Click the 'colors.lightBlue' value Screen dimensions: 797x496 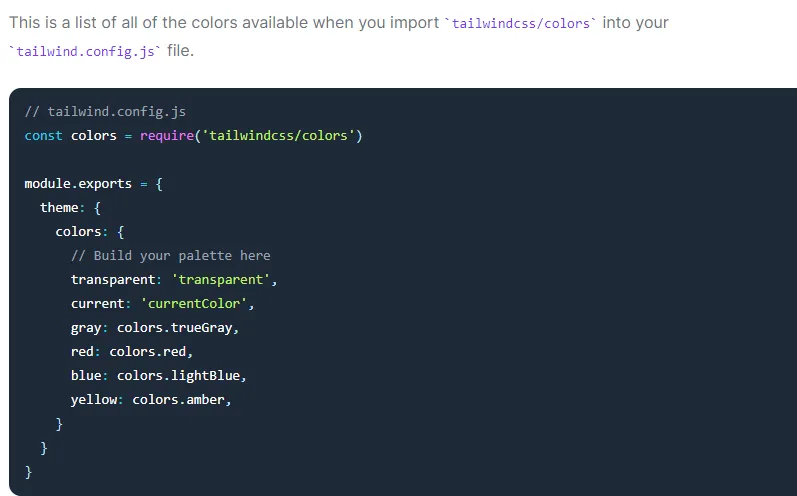click(181, 375)
